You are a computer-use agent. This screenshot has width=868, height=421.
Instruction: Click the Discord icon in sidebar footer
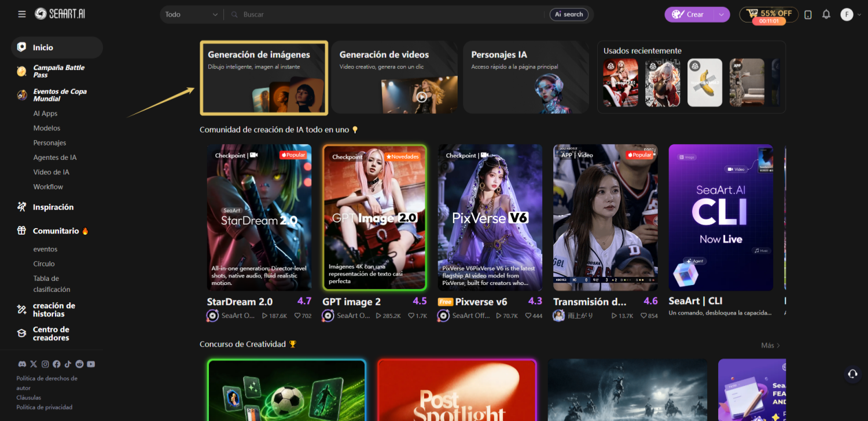pyautogui.click(x=22, y=364)
